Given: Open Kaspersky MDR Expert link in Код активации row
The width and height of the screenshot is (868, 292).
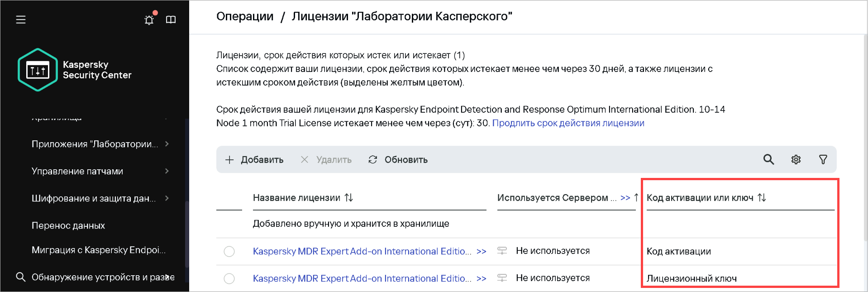Looking at the screenshot, I should pyautogui.click(x=362, y=251).
